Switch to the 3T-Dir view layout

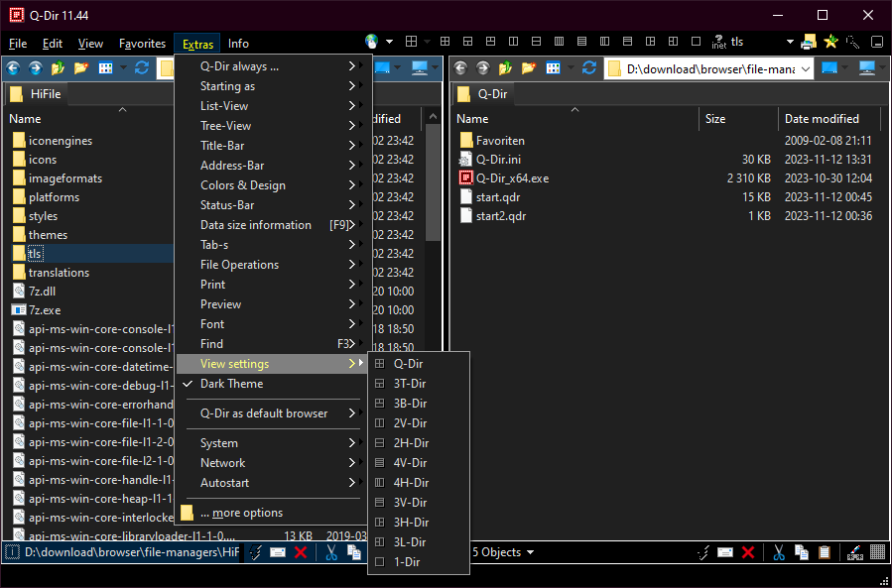coord(409,384)
